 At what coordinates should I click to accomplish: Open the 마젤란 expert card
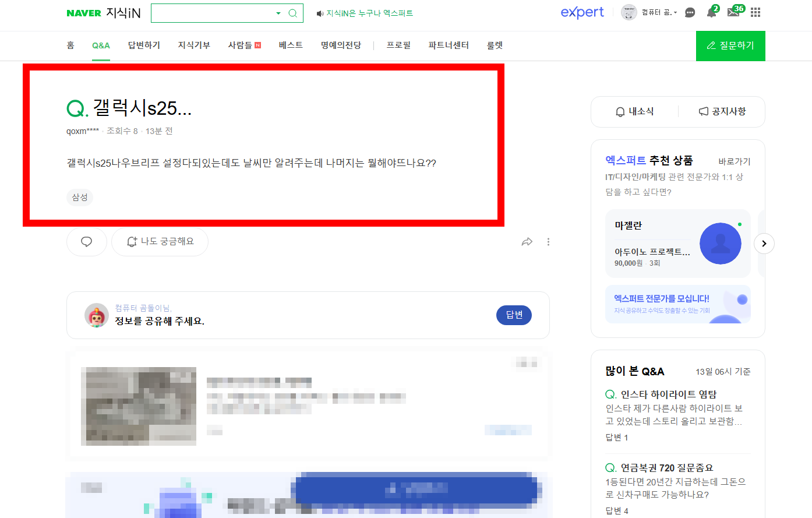coord(678,244)
